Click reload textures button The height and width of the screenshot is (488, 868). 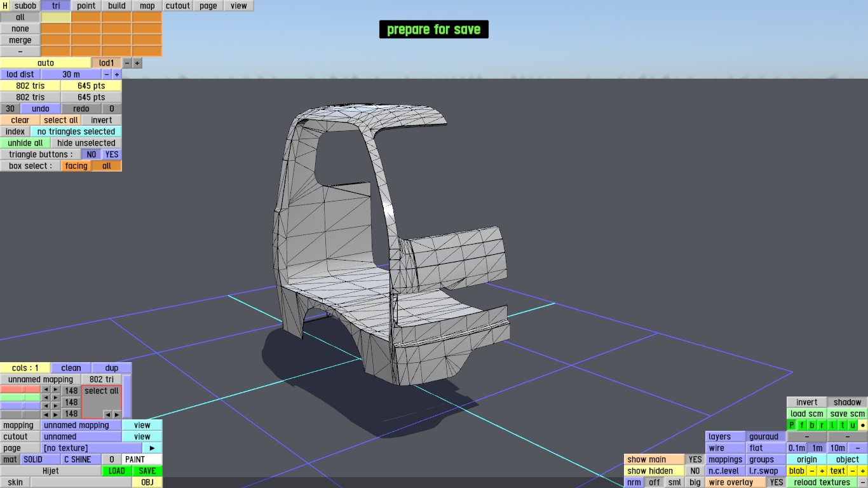click(x=822, y=482)
